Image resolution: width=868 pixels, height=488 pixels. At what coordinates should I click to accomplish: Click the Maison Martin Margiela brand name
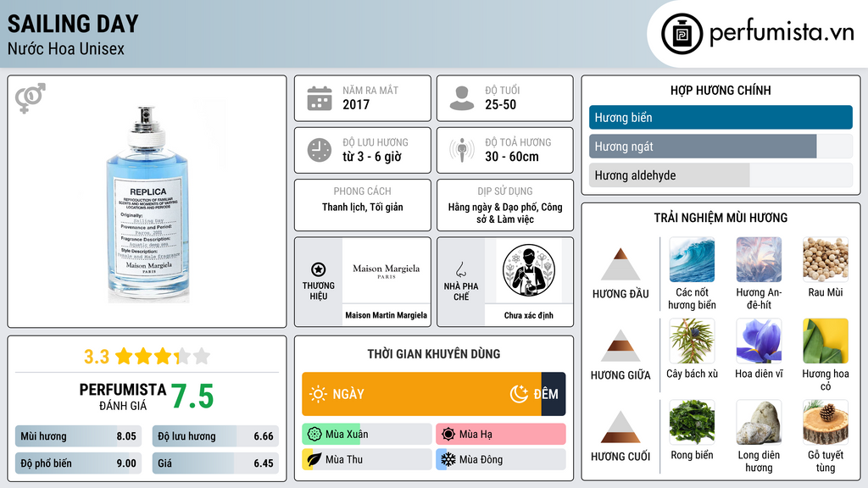[x=387, y=315]
